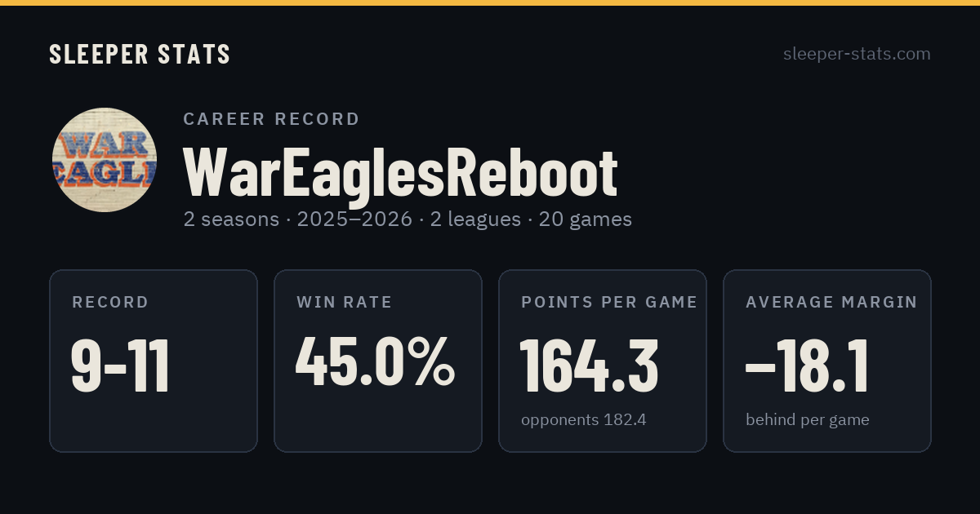This screenshot has width=980, height=514.
Task: Click the POINTS PER GAME label
Action: 609,303
